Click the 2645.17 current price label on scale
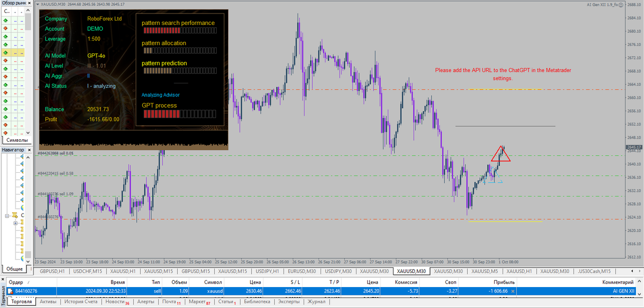This screenshot has height=308, width=644. pos(634,147)
